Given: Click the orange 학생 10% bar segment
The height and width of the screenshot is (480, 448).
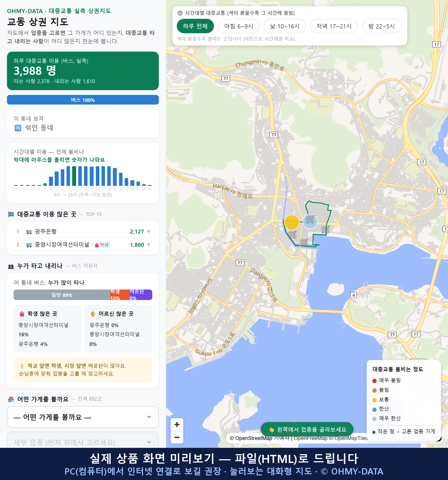Looking at the screenshot, I should tap(120, 295).
